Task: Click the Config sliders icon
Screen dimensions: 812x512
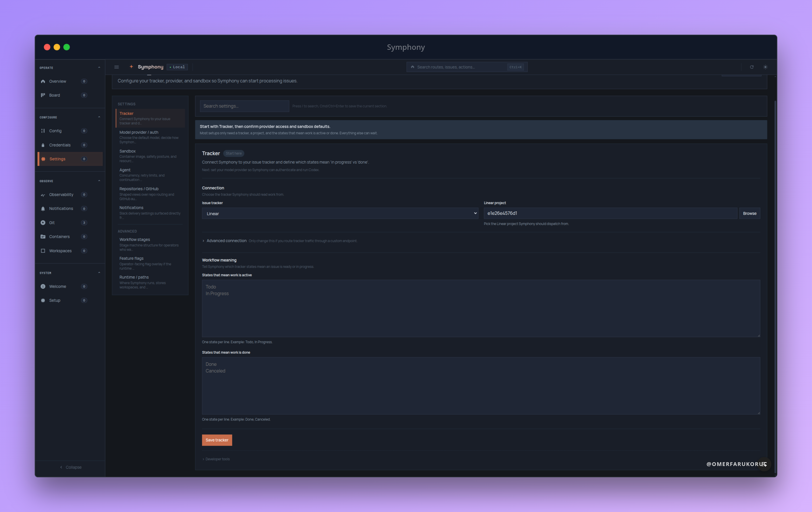Action: tap(43, 131)
